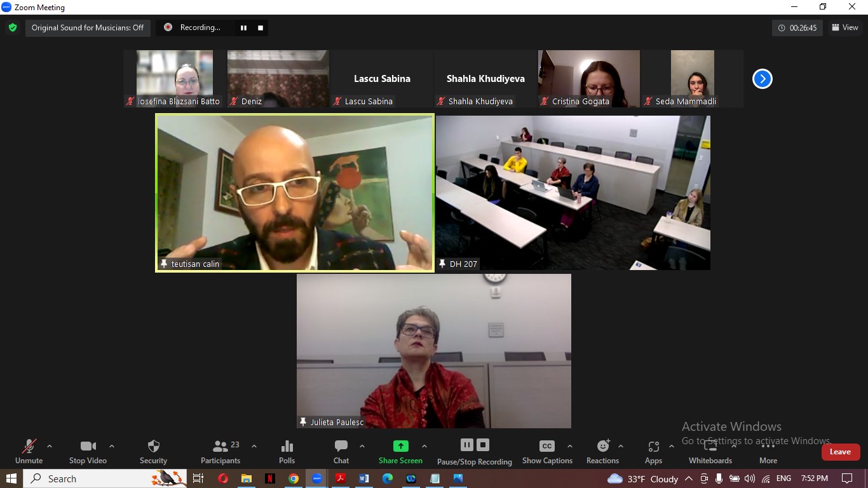Image resolution: width=868 pixels, height=488 pixels.
Task: Open Adobe Acrobat from taskbar
Action: click(x=341, y=478)
